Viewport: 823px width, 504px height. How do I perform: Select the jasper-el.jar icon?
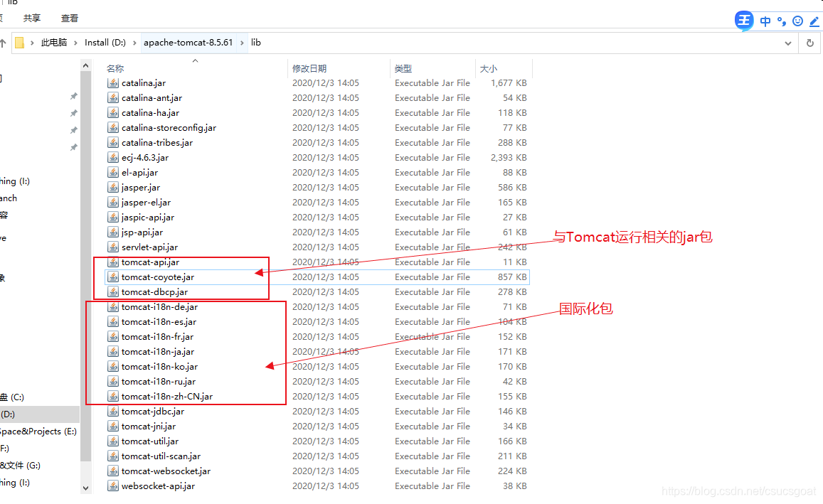[113, 203]
